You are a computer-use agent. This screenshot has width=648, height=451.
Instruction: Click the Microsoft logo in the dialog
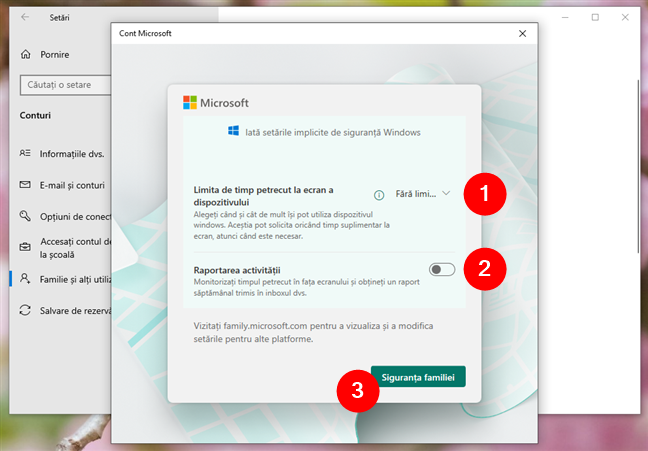tap(191, 103)
